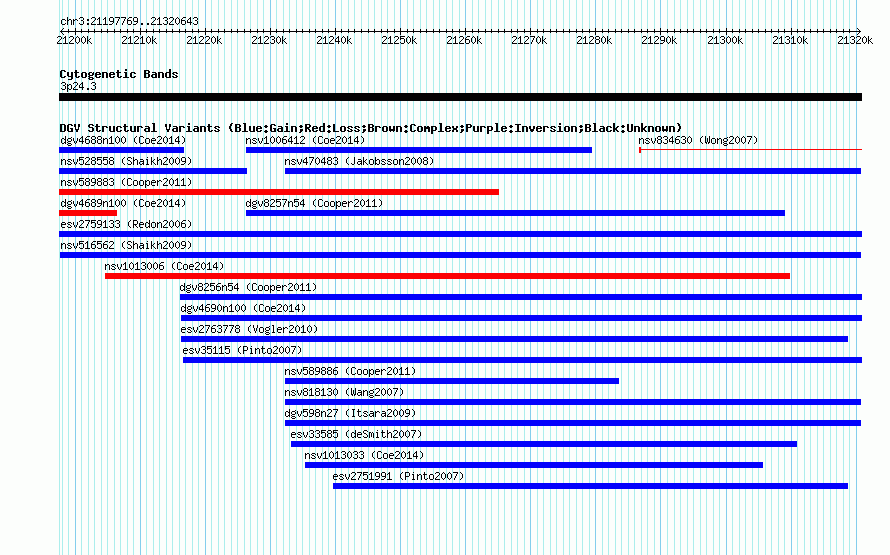Select the blue bar under nsv1006412 (Coe2014)
This screenshot has height=555, width=890.
[419, 150]
